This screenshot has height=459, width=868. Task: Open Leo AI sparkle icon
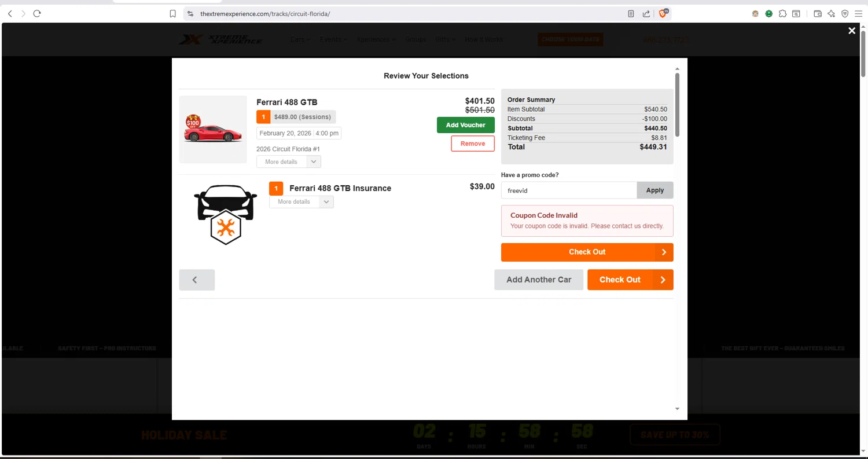pyautogui.click(x=832, y=13)
